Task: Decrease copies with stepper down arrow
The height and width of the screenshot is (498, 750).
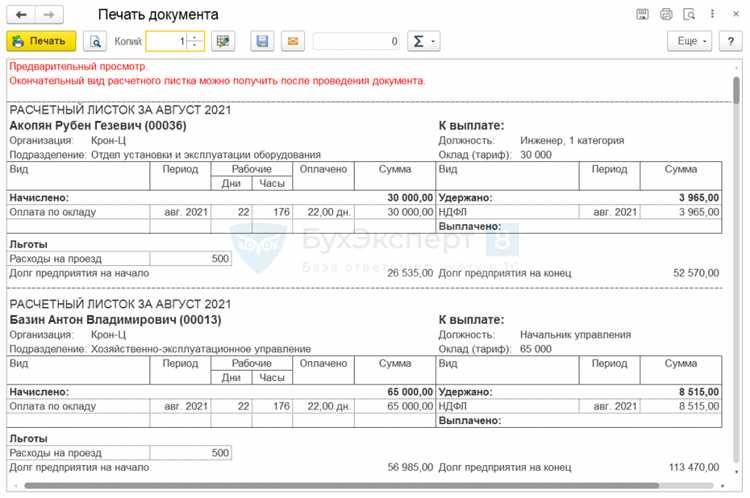Action: [x=195, y=45]
